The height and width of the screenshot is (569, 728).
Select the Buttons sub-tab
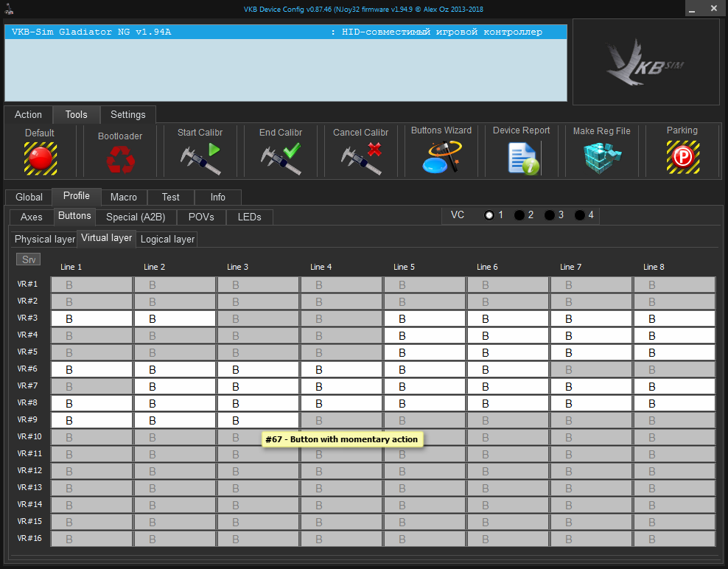point(74,216)
